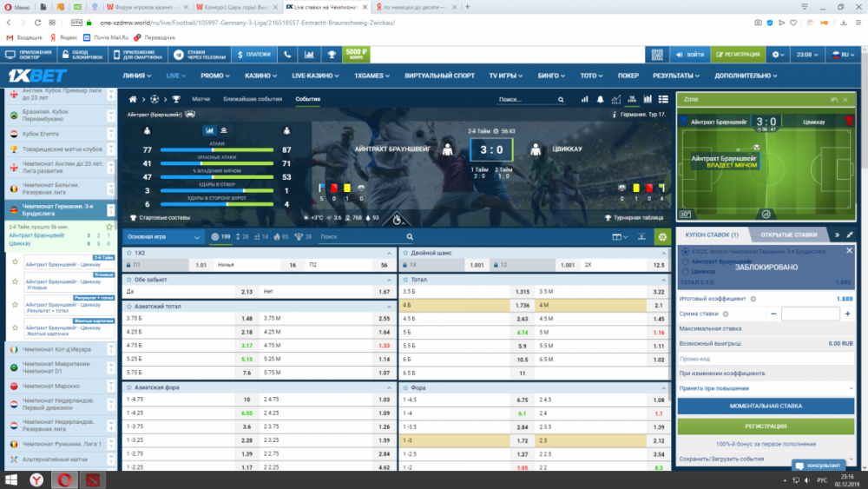Screen dimensions: 868x489
Task: Click the home icon in breadcrumb
Action: tap(133, 99)
